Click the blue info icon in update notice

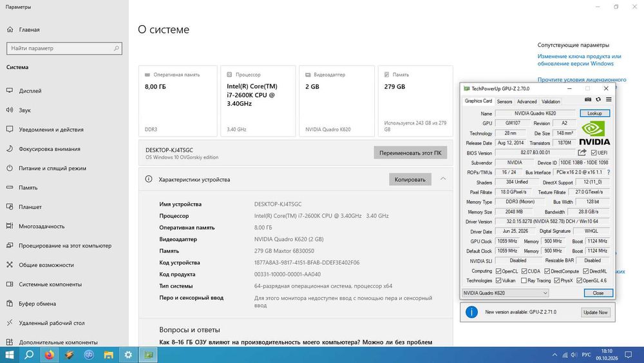click(471, 312)
